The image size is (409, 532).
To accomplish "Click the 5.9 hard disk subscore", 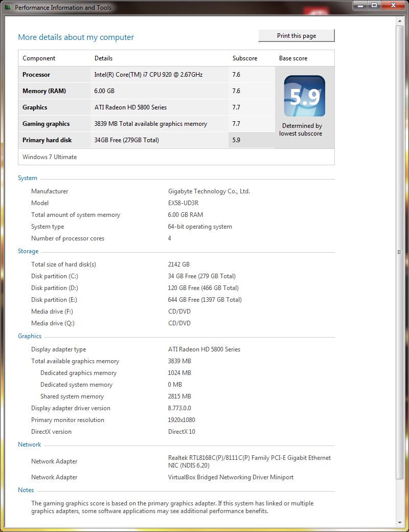I will pyautogui.click(x=236, y=140).
